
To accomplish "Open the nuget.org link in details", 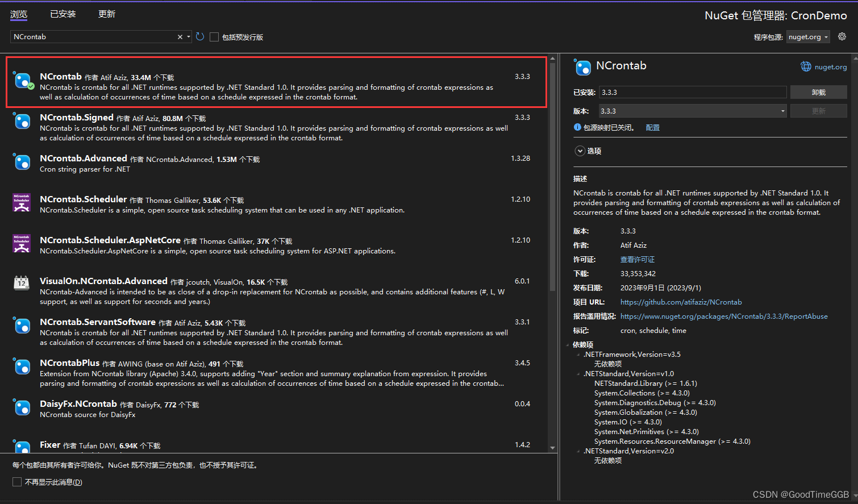I will click(x=831, y=66).
